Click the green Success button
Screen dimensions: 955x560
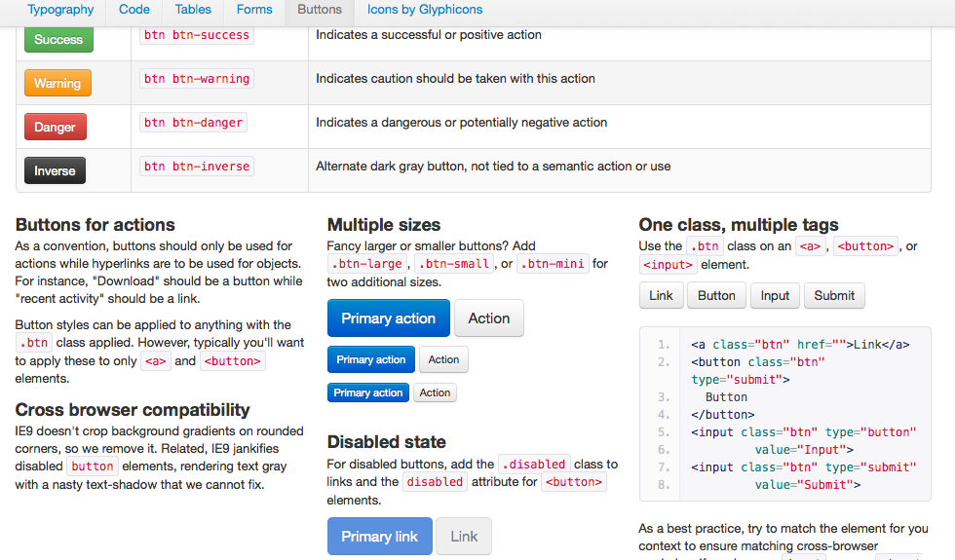(58, 40)
